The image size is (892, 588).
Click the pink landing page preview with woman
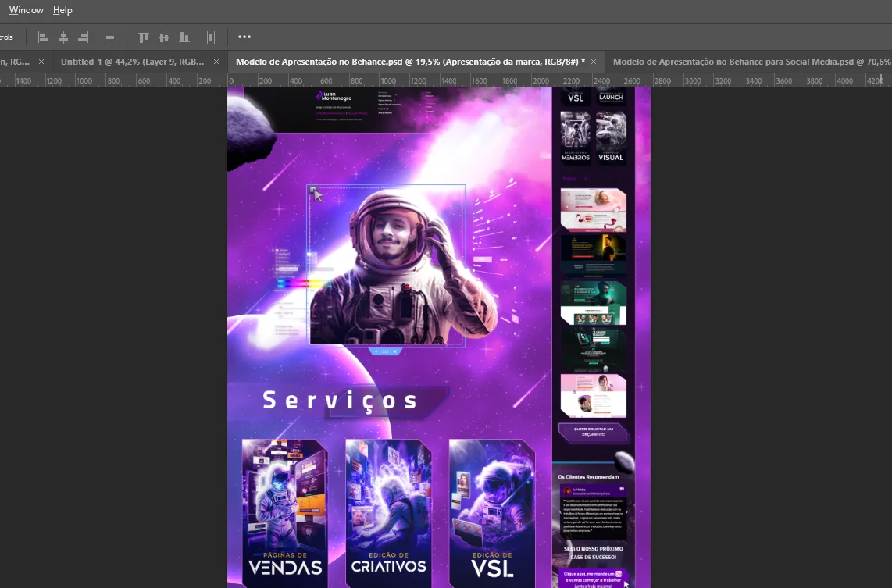click(x=594, y=210)
